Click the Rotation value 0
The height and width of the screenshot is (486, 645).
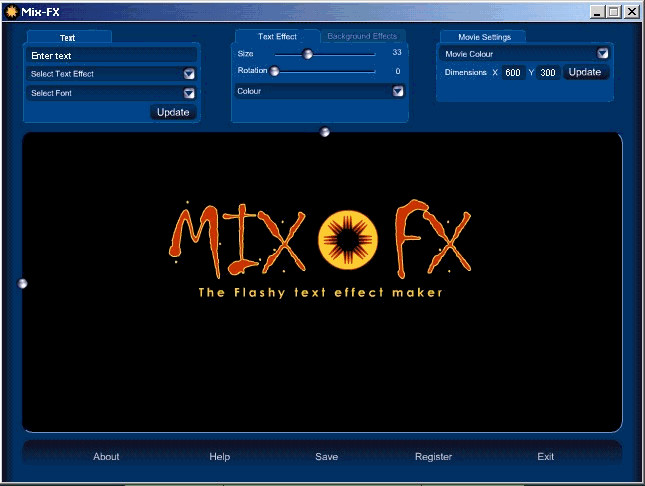(398, 71)
